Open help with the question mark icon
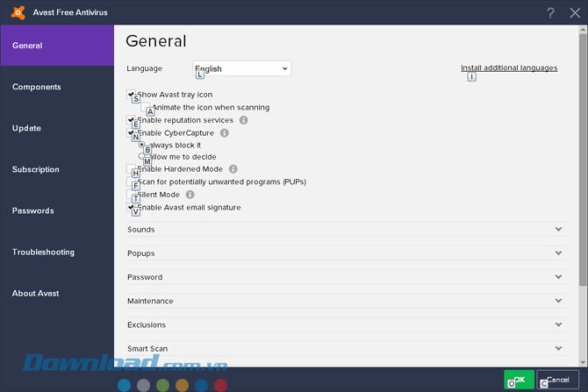Screen dimensions: 588x392 coord(550,13)
